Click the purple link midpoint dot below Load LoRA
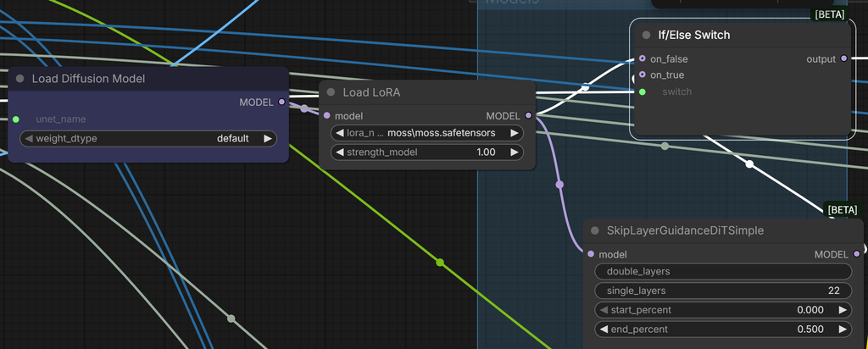Image resolution: width=868 pixels, height=349 pixels. (x=559, y=184)
